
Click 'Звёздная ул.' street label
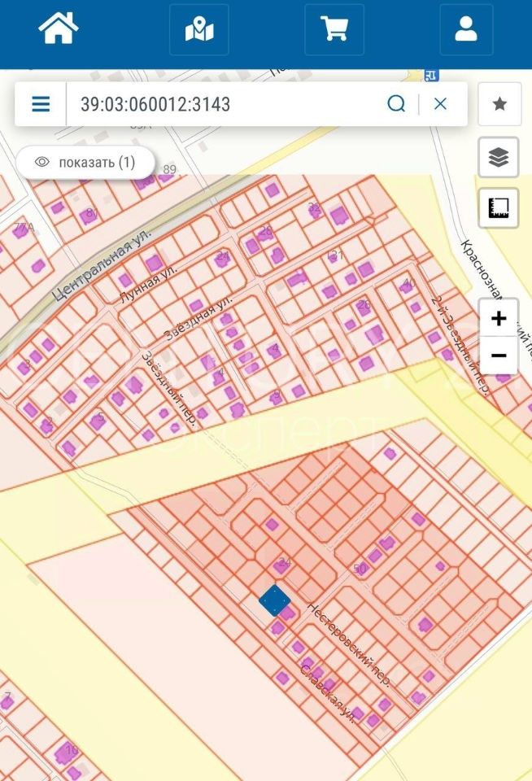tap(198, 317)
